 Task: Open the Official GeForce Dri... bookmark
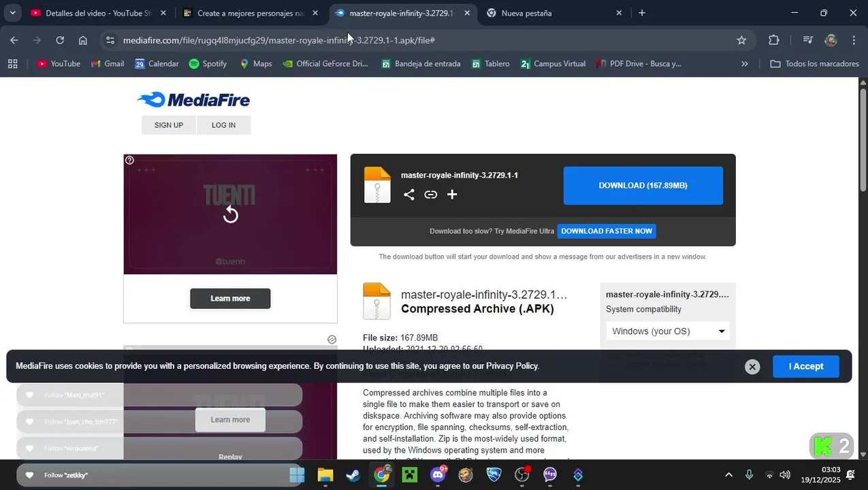[x=325, y=64]
